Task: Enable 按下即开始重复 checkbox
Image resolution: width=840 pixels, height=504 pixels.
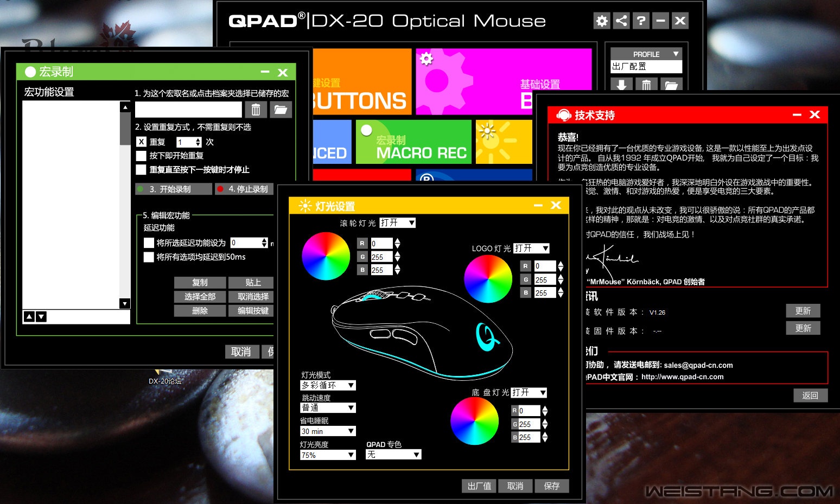Action: click(141, 156)
